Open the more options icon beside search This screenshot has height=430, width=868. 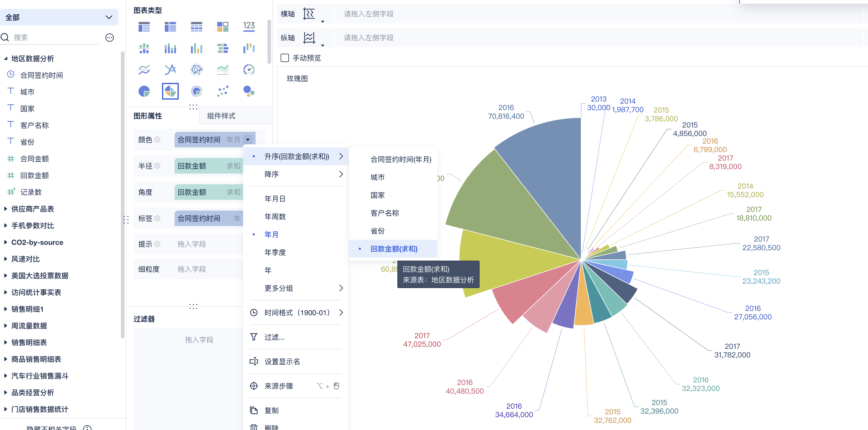click(110, 38)
